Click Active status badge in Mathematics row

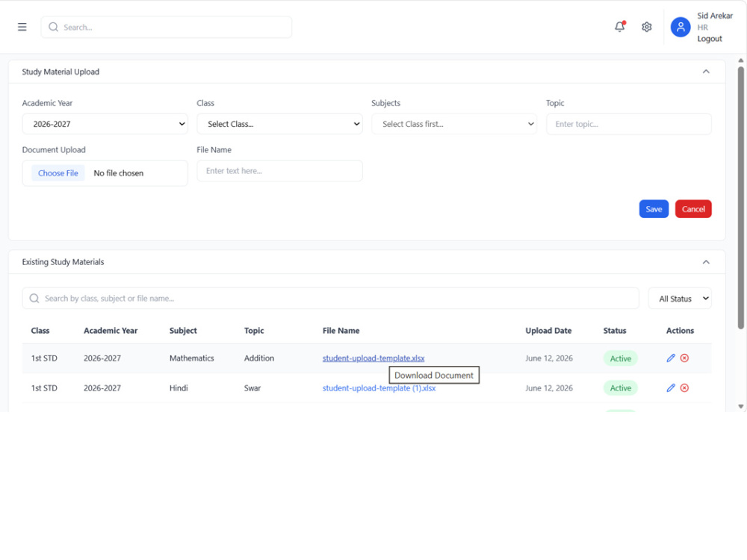(620, 358)
